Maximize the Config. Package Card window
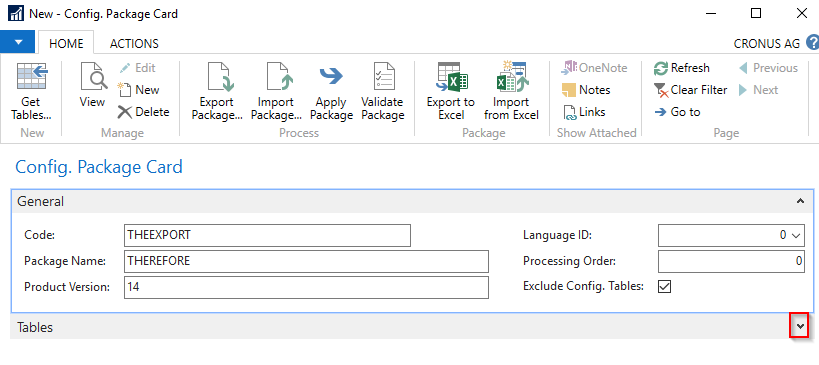 [756, 14]
